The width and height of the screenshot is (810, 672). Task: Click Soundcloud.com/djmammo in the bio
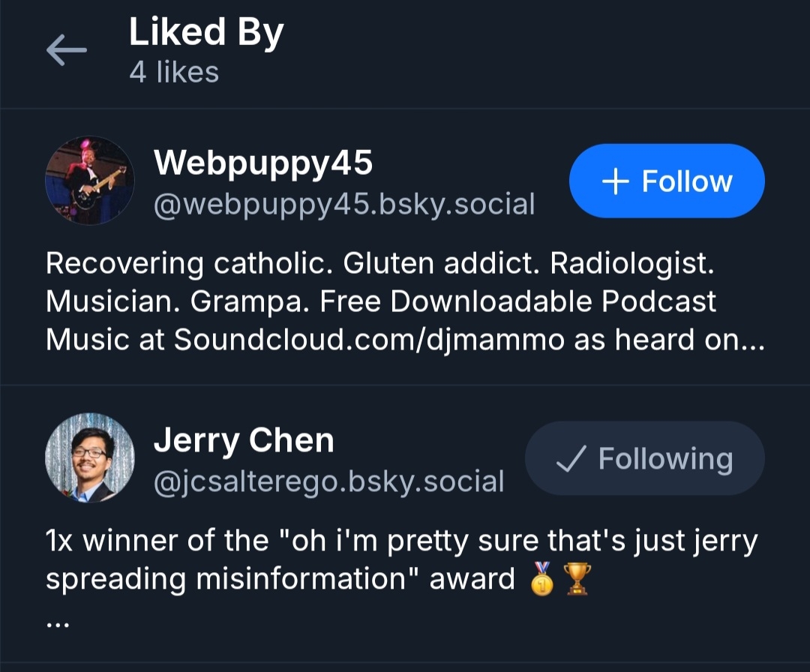click(369, 340)
